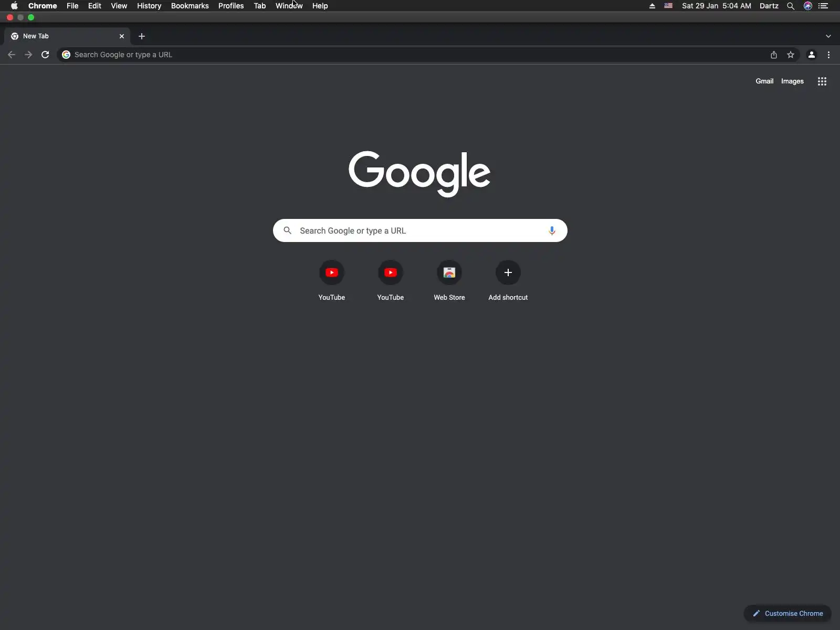The height and width of the screenshot is (630, 840).
Task: Click the Dartz user name in menu bar
Action: click(x=769, y=6)
